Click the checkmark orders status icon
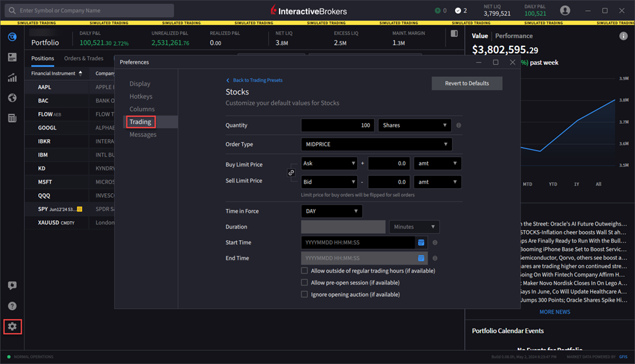 coord(458,11)
